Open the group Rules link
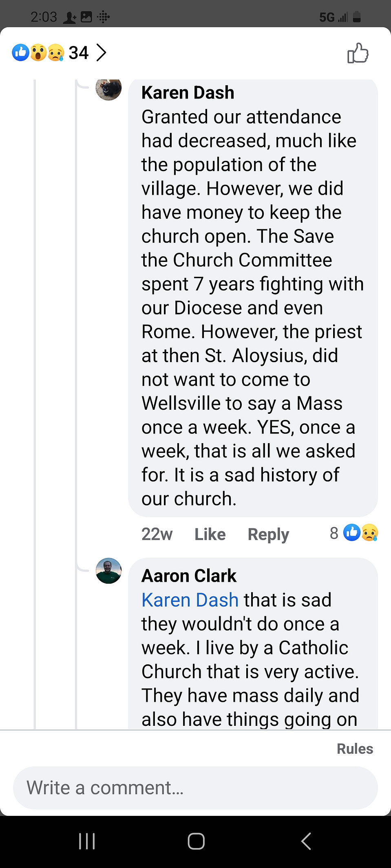Image resolution: width=391 pixels, height=868 pixels. [x=355, y=749]
